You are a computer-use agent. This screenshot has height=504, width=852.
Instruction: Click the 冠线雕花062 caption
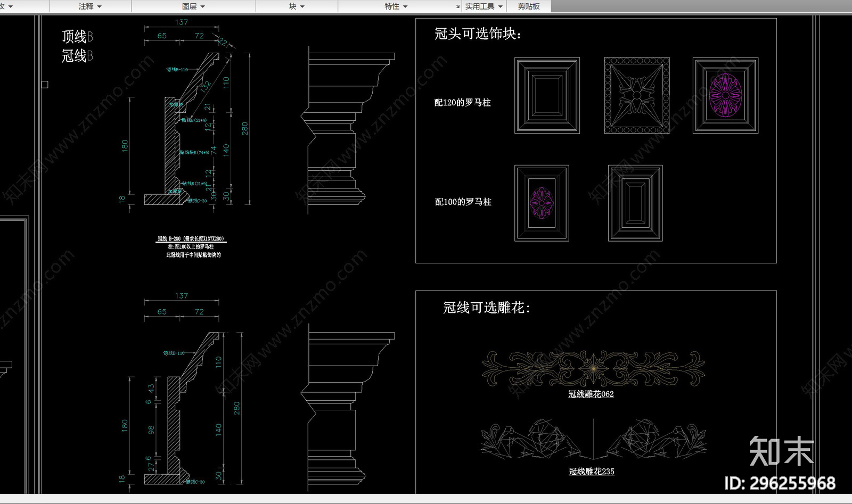591,394
